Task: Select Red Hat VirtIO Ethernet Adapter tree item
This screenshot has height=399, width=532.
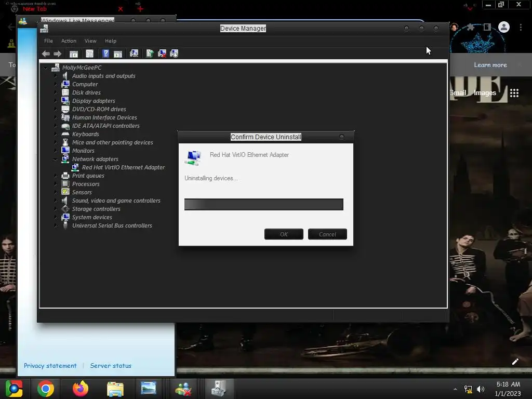Action: pyautogui.click(x=123, y=168)
